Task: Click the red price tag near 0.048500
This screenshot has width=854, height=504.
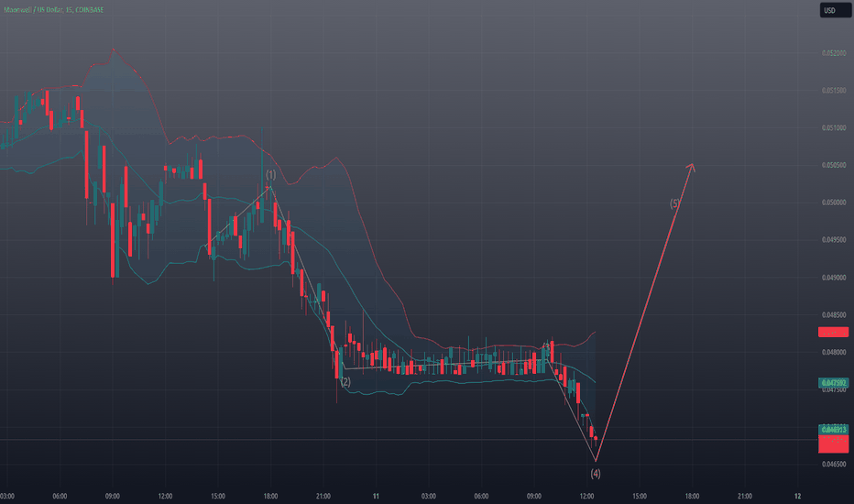Action: pos(833,332)
